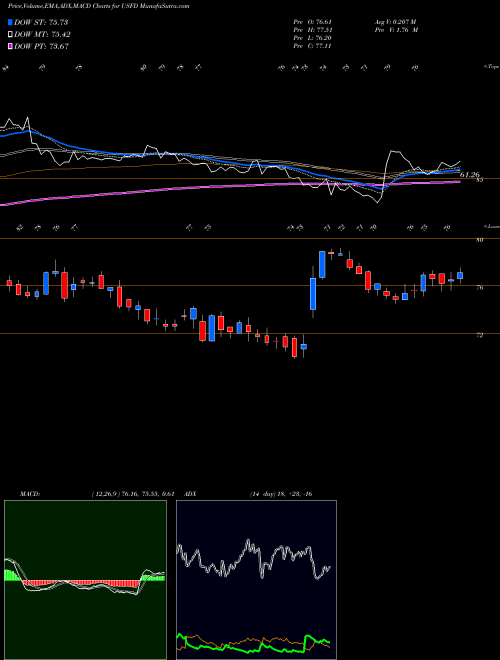
Task: Click the last blue candlestick on the right
Action: [x=460, y=275]
